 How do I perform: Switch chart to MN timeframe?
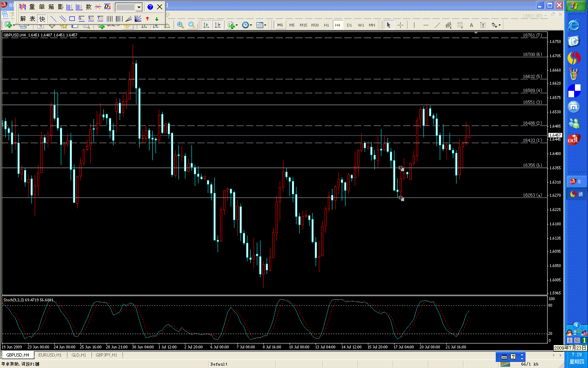point(372,25)
